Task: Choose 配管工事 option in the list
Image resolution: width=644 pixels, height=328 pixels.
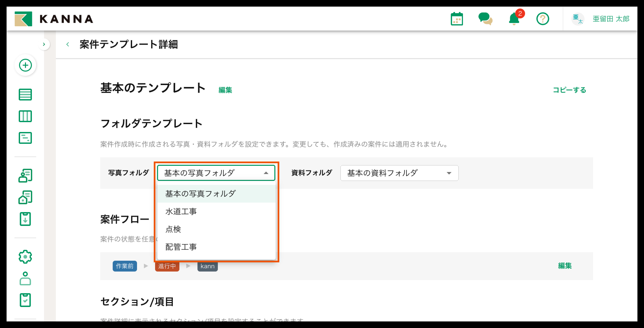Action: (181, 247)
